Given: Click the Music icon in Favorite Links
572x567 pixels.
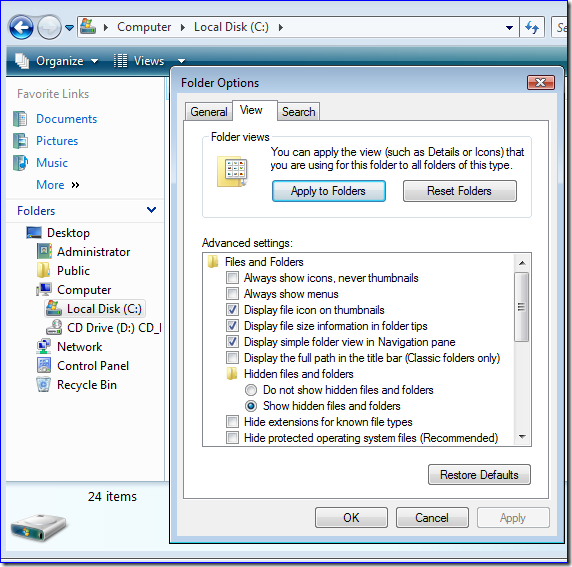Looking at the screenshot, I should (x=20, y=163).
